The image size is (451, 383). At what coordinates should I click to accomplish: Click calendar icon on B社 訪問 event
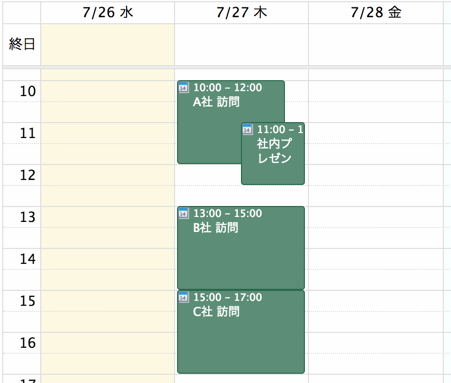(184, 213)
